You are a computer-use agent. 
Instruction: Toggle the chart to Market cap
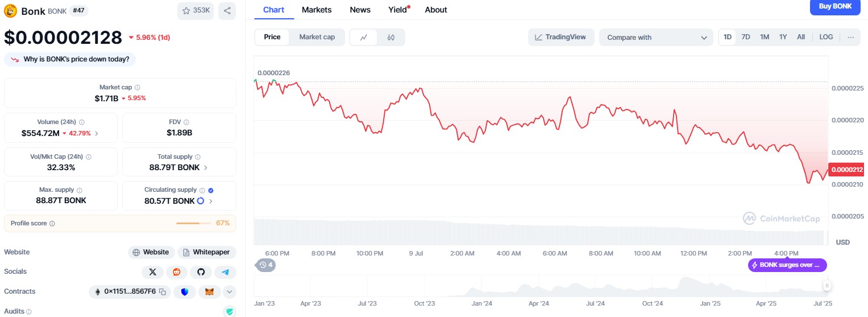317,37
